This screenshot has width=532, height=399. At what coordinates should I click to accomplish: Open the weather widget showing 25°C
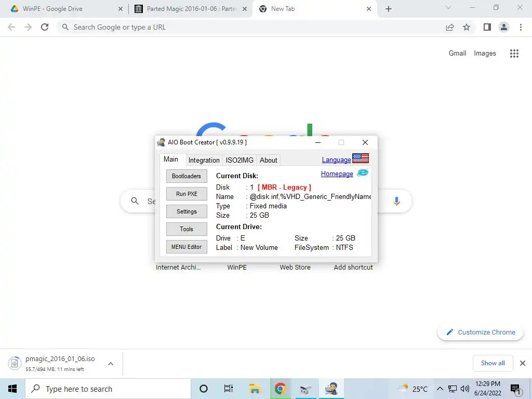412,389
